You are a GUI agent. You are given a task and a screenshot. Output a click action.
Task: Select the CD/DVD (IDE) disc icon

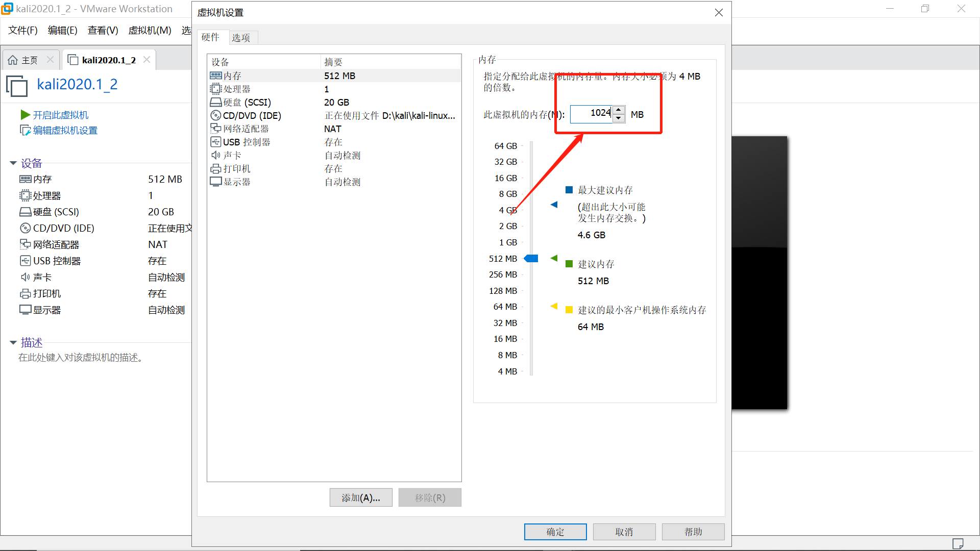pos(215,115)
